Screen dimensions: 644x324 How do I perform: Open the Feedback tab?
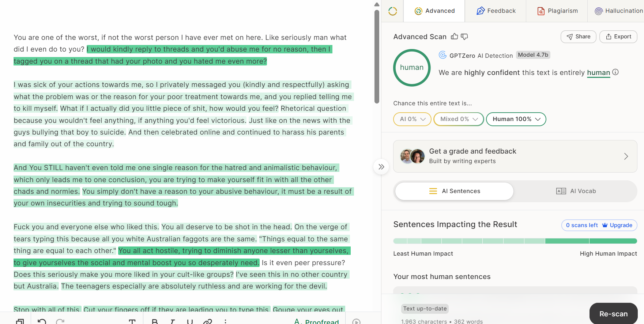496,11
